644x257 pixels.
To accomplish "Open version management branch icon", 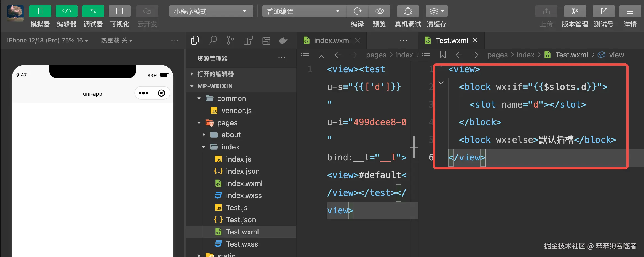I will pos(575,11).
